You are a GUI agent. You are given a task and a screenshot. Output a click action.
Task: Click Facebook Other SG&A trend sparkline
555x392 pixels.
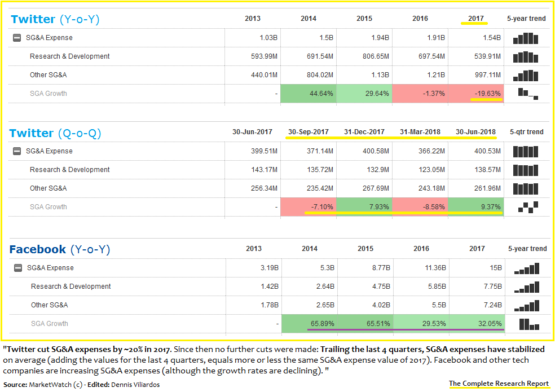click(x=527, y=306)
